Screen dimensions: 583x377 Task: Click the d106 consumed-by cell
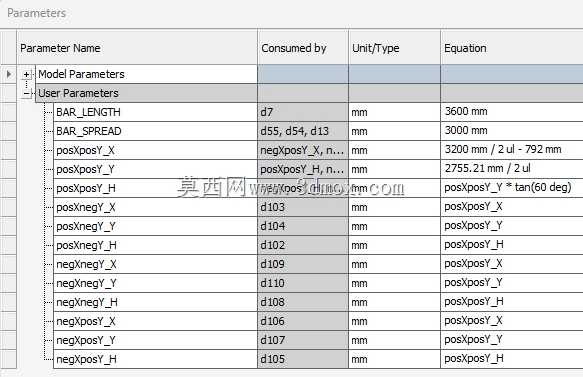click(x=303, y=321)
